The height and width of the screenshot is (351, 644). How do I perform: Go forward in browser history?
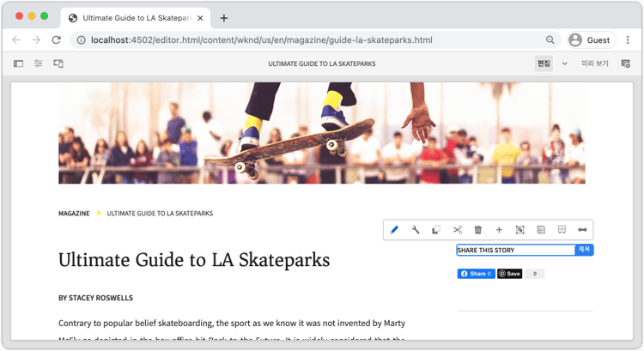click(36, 39)
